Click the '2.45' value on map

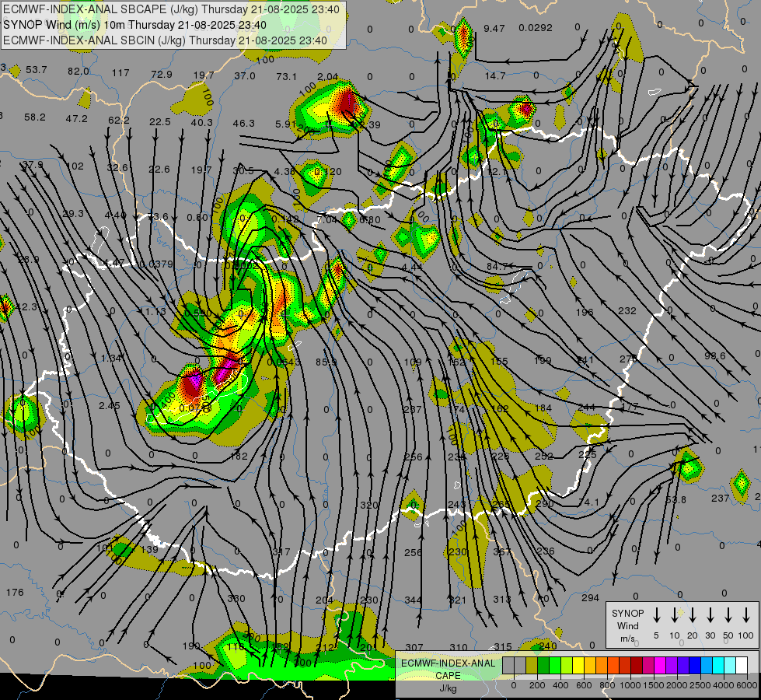(x=109, y=406)
